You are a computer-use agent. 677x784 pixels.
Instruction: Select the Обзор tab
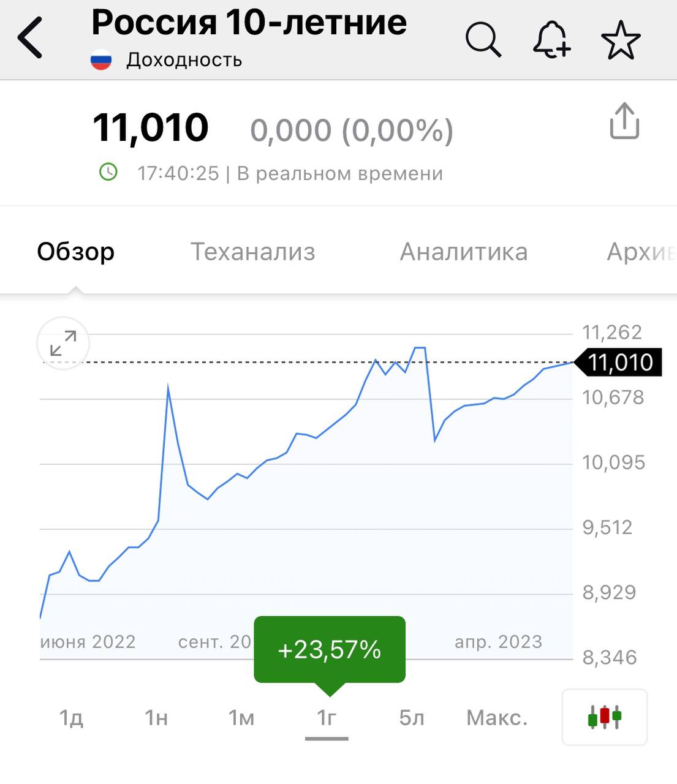pos(76,252)
